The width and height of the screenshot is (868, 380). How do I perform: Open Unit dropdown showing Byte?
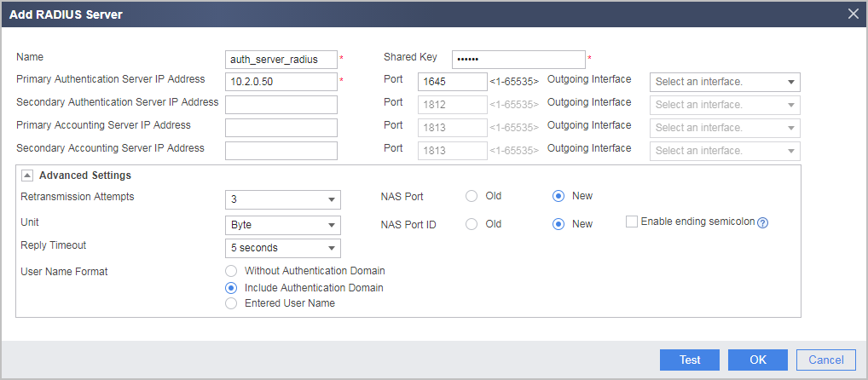283,225
